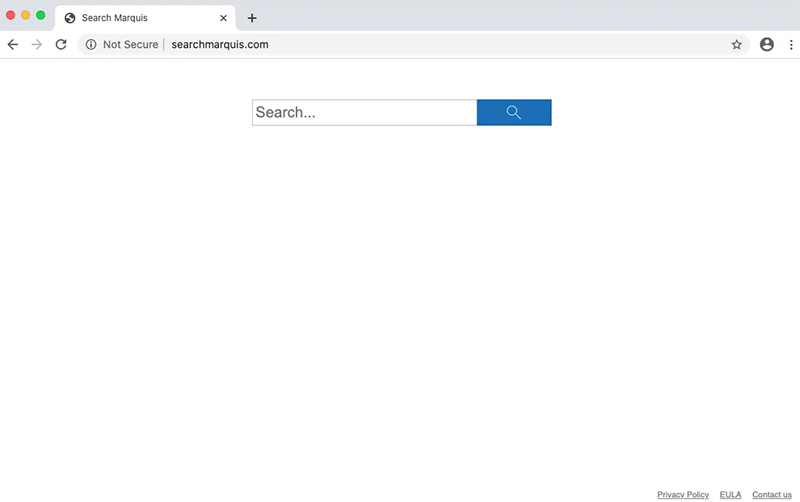This screenshot has height=502, width=800.
Task: Open the Chrome profile avatar
Action: click(767, 44)
